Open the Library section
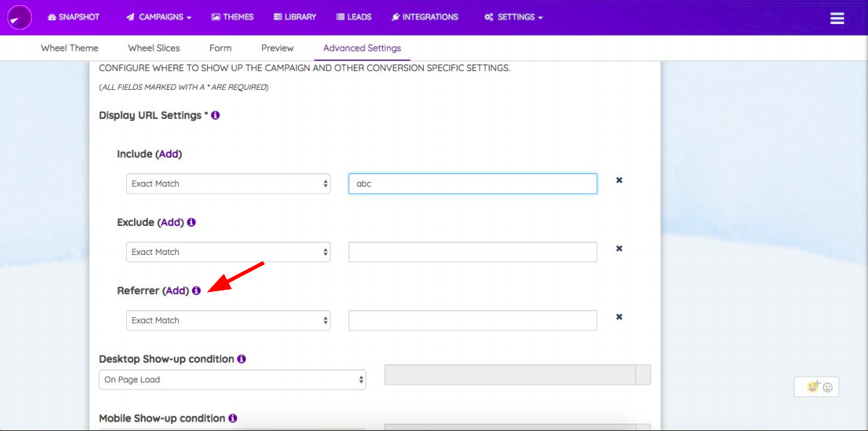 (295, 17)
